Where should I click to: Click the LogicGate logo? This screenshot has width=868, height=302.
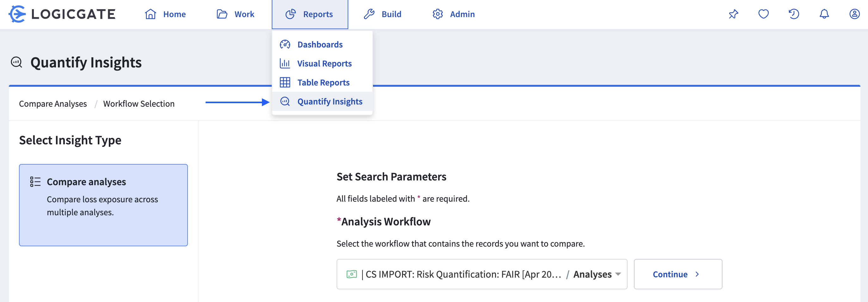(x=62, y=14)
